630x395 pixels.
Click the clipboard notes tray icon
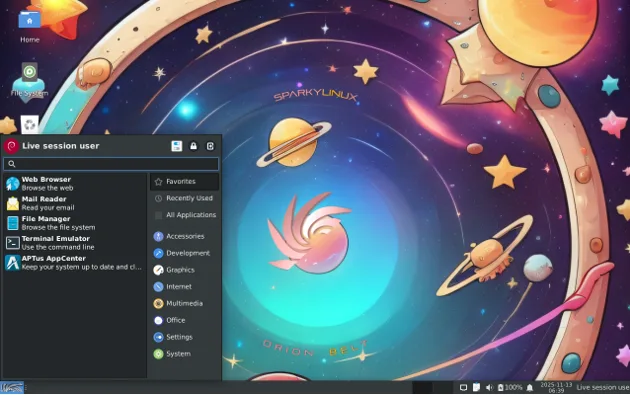point(476,388)
